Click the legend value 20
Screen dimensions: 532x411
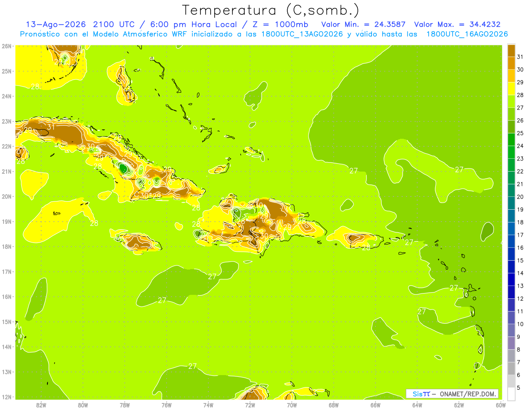[520, 197]
